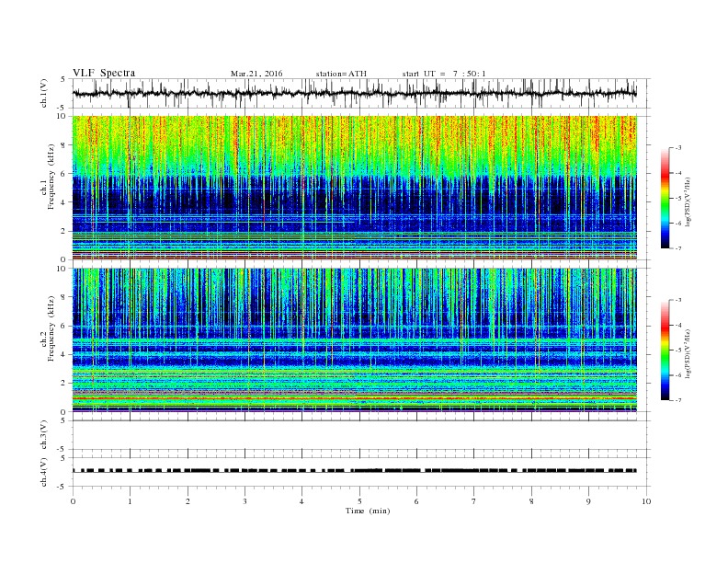Click the time axis tick label '3'

point(245,501)
